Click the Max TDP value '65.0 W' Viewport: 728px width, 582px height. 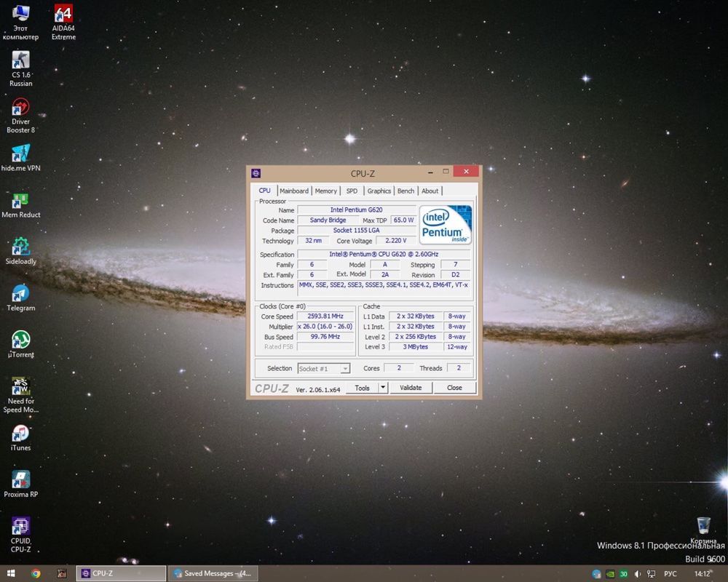click(x=403, y=220)
